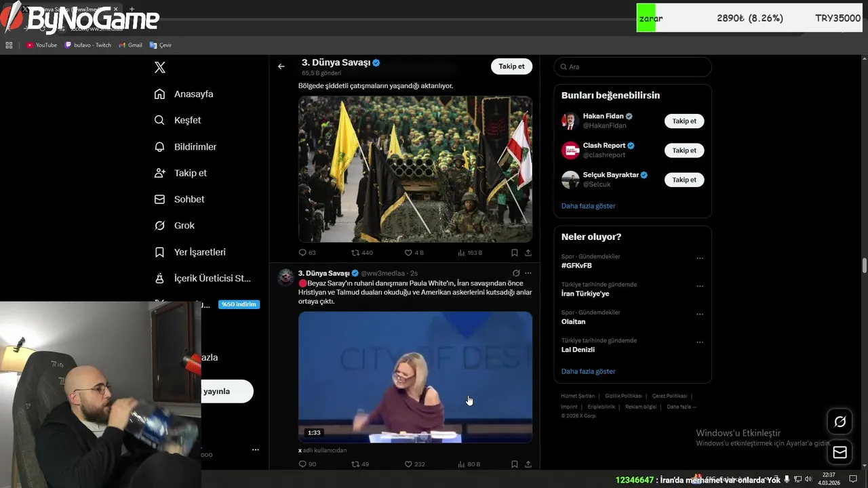Follow Clash Report
Viewport: 868px width, 488px height.
[684, 150]
